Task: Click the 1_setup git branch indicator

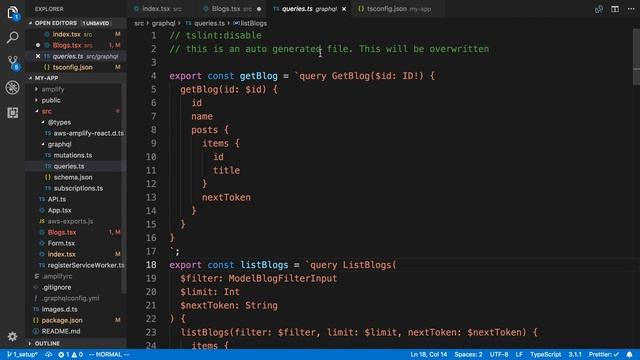Action: tap(22, 354)
